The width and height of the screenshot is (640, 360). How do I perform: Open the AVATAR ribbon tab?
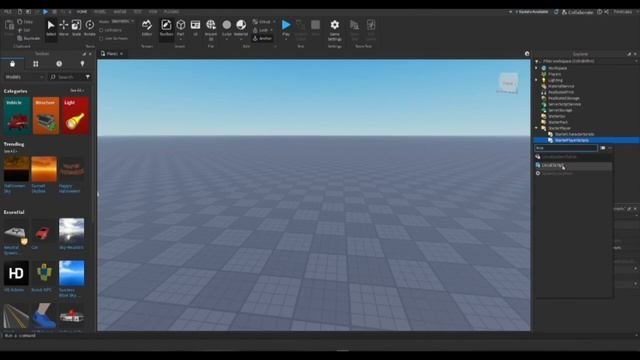click(120, 12)
